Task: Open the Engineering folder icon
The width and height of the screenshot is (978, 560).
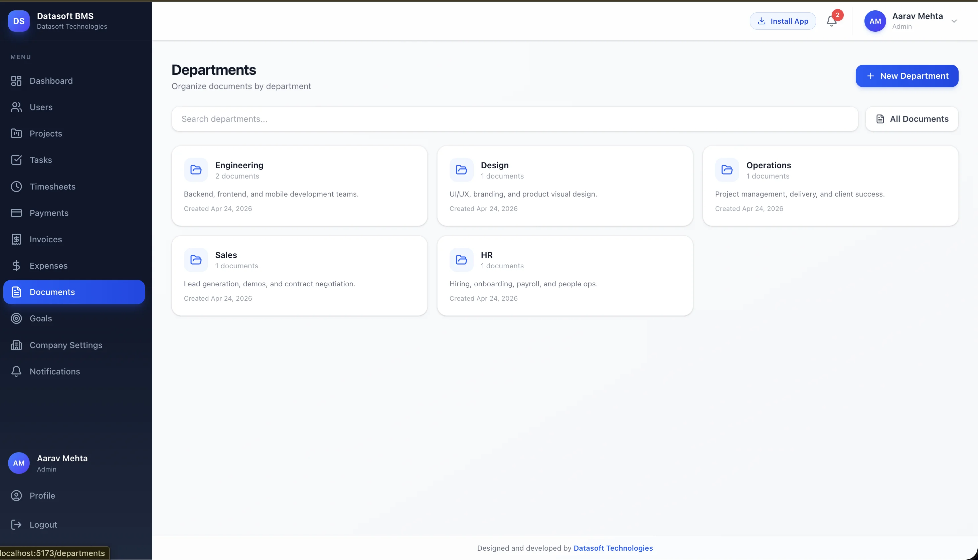Action: coord(196,170)
